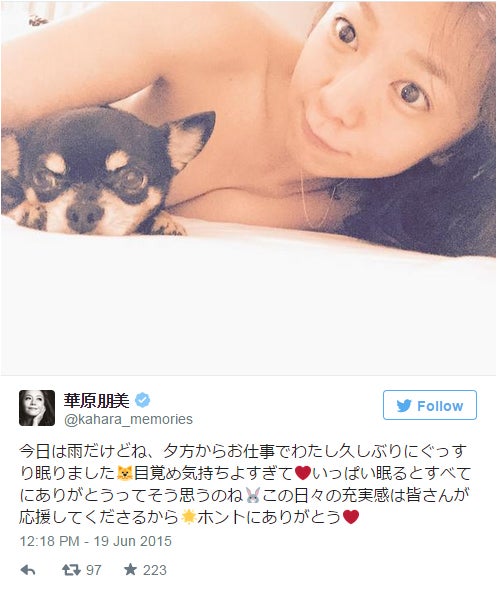
Task: Click the Twitter bird icon in Follow button
Action: coord(404,406)
